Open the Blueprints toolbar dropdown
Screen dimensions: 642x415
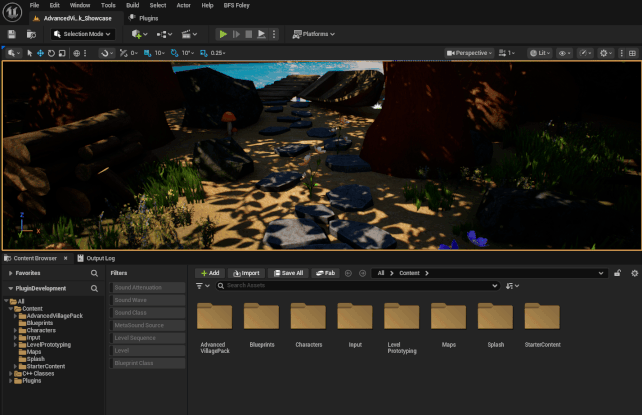(x=164, y=34)
